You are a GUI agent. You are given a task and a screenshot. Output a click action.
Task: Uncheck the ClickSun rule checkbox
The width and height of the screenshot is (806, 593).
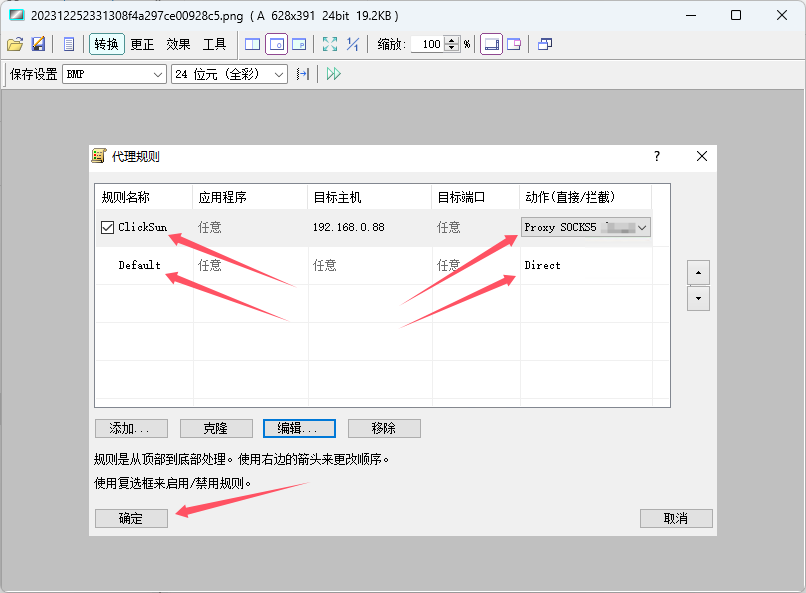point(108,228)
